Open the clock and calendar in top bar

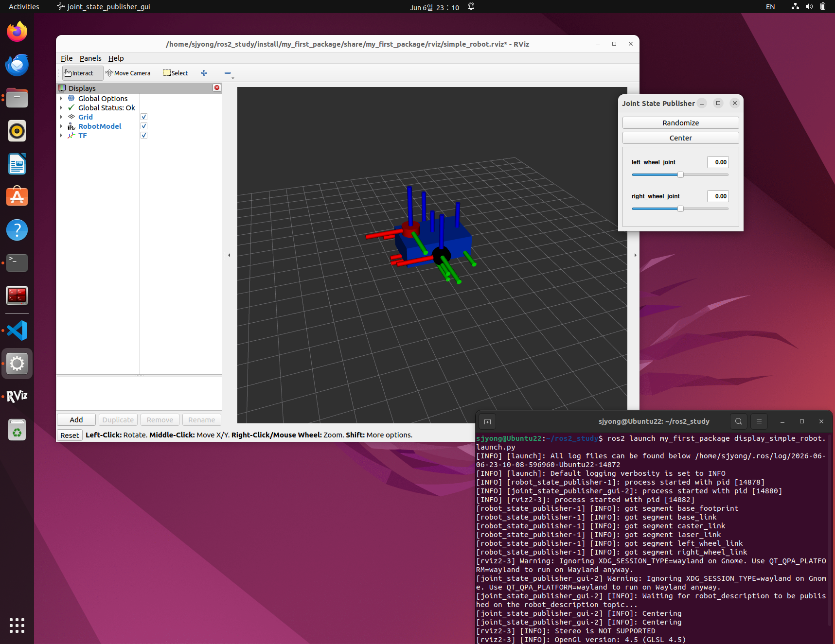434,7
